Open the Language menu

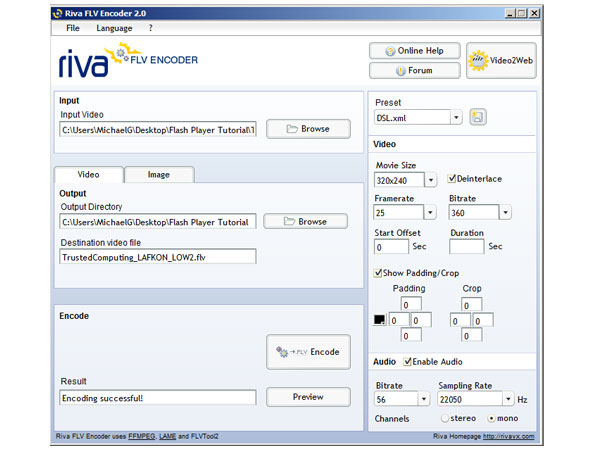[x=114, y=28]
